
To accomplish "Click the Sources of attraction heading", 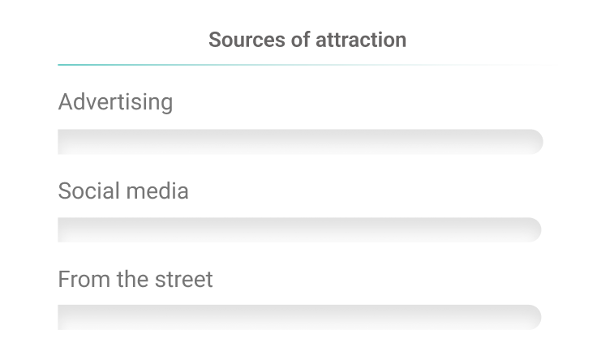I will click(307, 39).
